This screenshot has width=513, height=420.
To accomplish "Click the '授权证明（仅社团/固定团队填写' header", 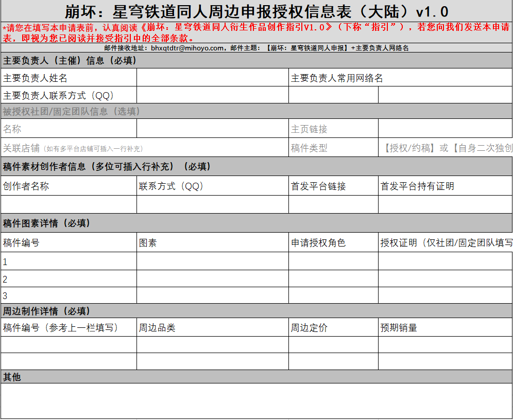I will point(446,242).
